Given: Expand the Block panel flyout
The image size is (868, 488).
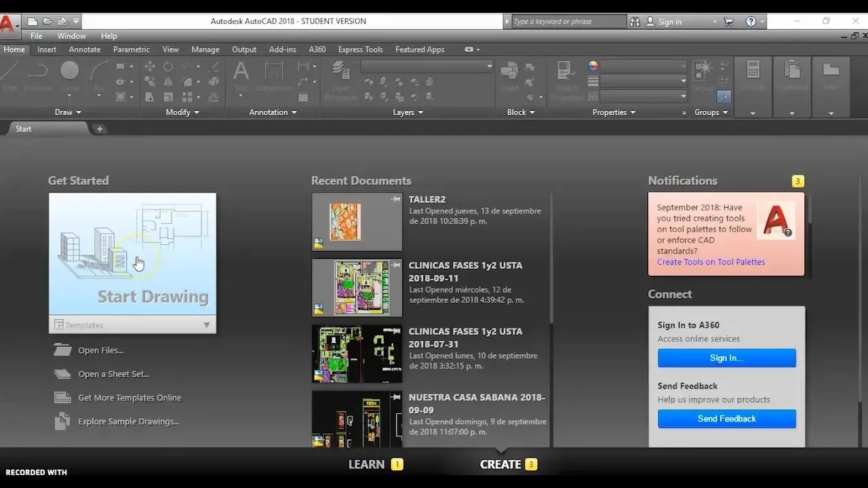Looking at the screenshot, I should [x=521, y=113].
